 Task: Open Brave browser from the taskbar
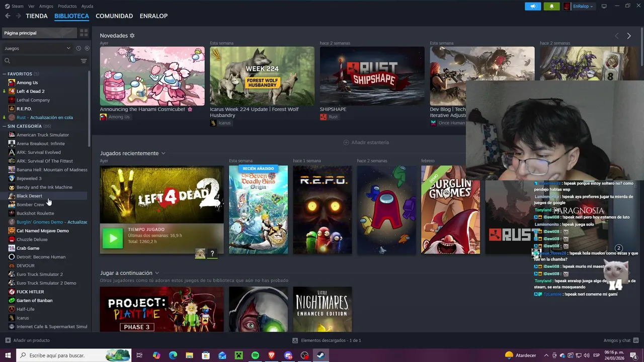[272, 355]
